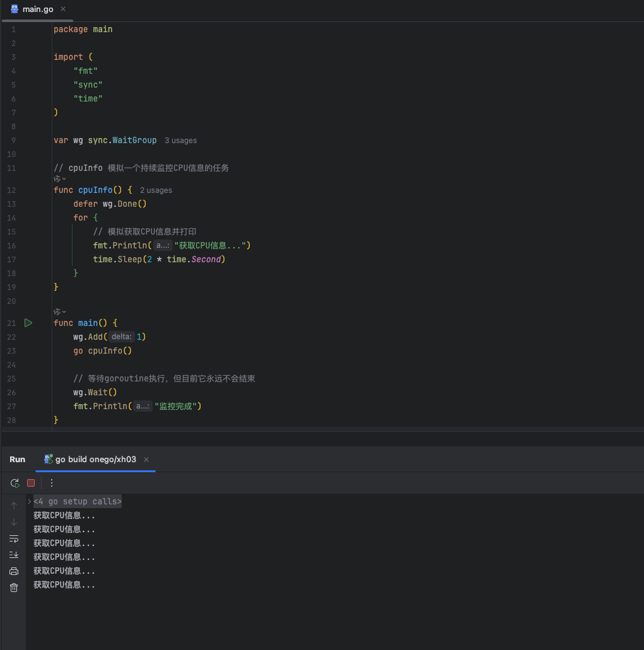Screen dimensions: 644x650
Task: Click defer wg.Done() statement
Action: (110, 204)
